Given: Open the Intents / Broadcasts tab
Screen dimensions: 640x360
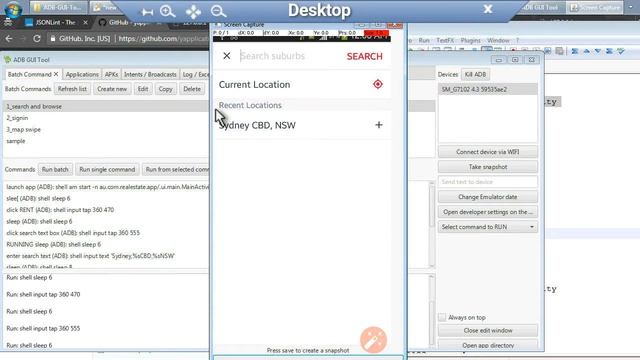Looking at the screenshot, I should [150, 74].
